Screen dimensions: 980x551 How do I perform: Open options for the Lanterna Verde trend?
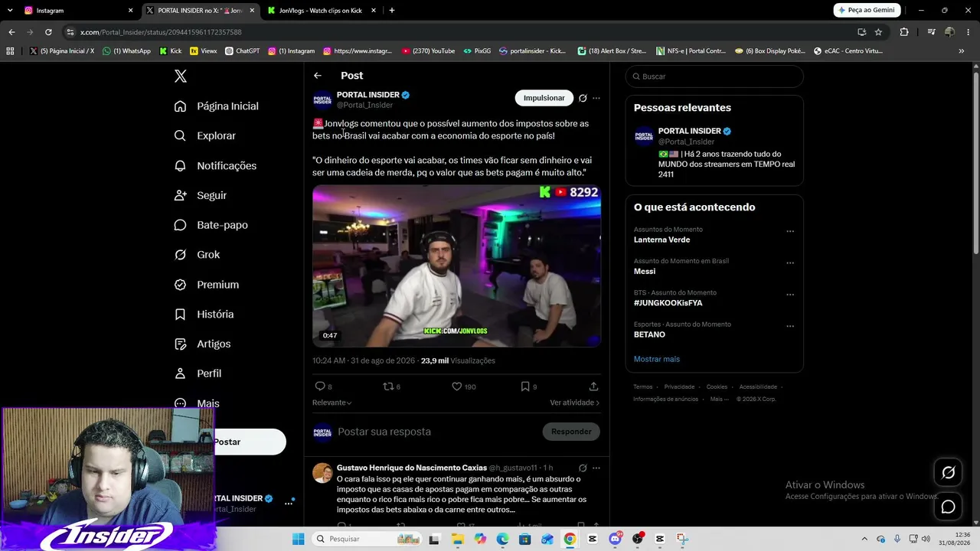790,231
